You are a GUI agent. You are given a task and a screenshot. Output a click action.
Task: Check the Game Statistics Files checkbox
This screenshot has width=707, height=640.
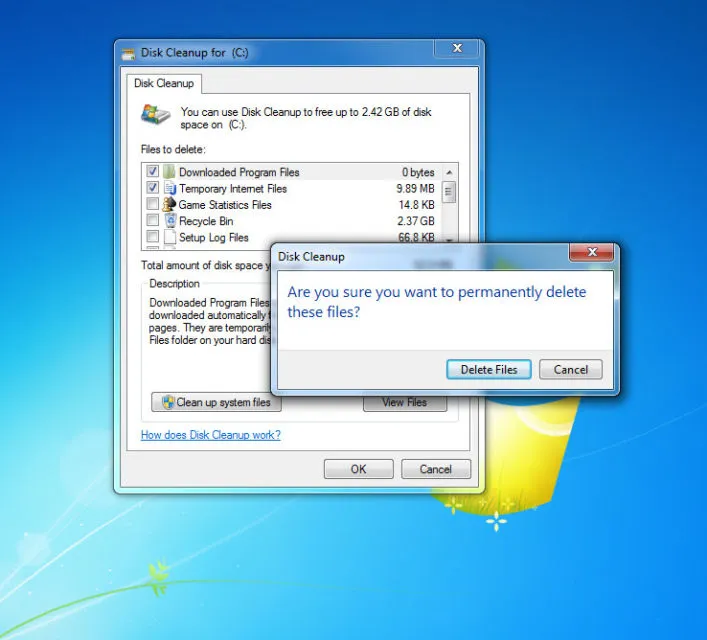pos(152,204)
